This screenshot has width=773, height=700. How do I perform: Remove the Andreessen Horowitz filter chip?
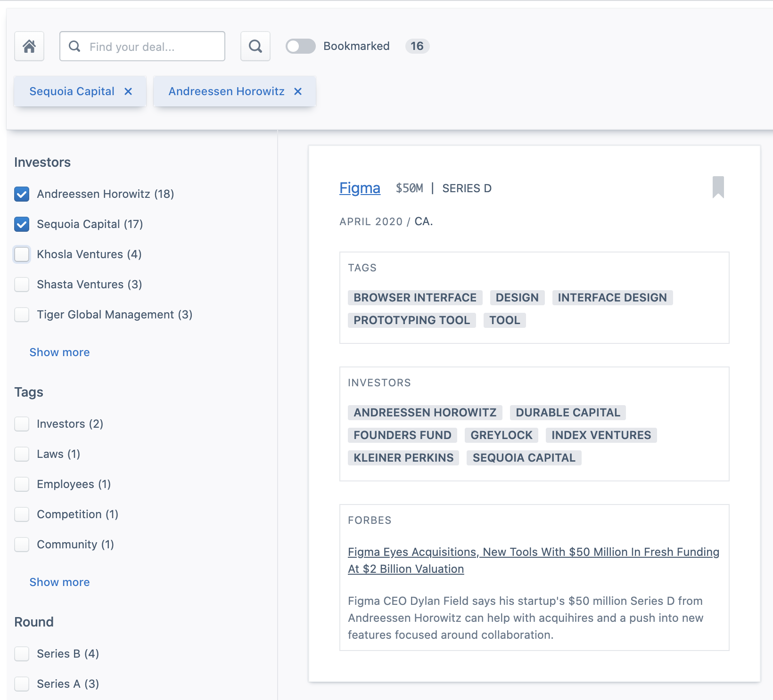298,91
